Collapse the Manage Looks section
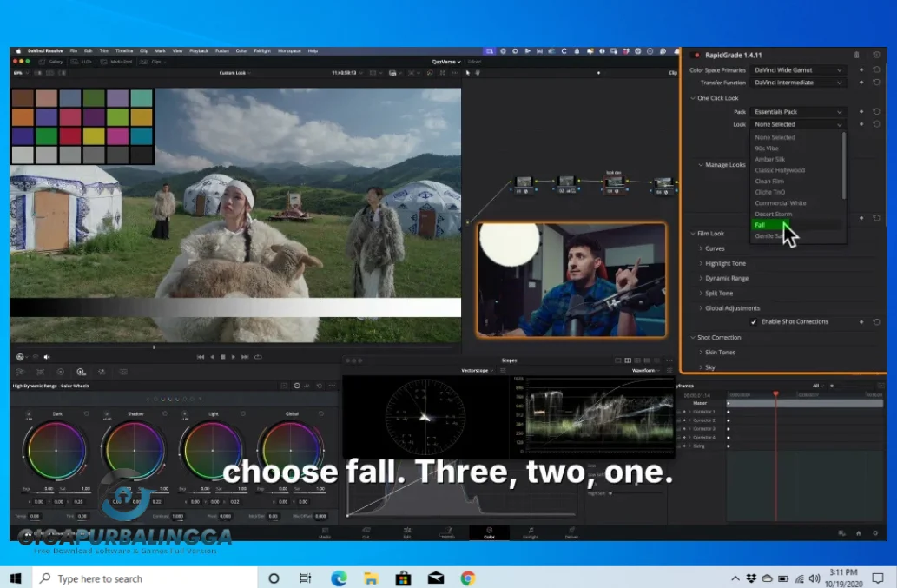 tap(701, 165)
